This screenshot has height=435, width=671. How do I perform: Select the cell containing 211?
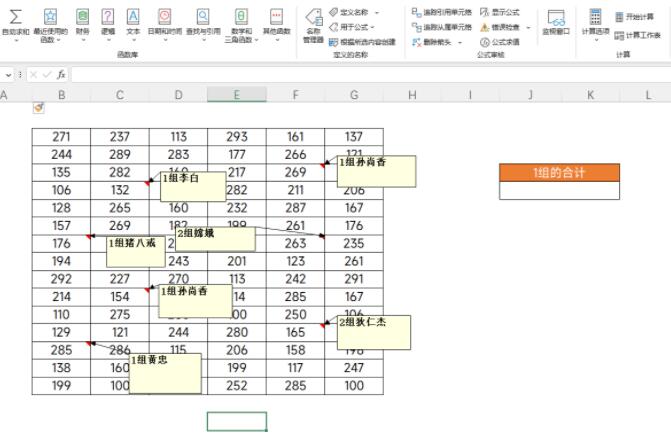(295, 190)
